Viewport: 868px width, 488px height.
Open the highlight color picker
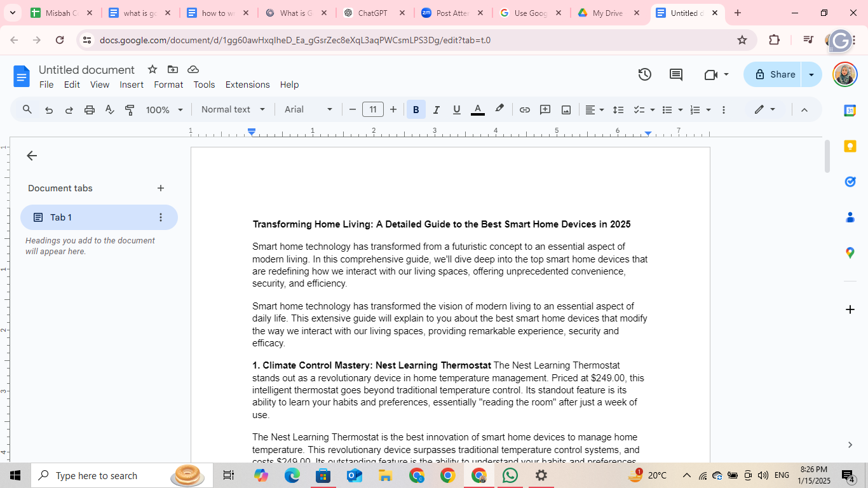pos(499,109)
